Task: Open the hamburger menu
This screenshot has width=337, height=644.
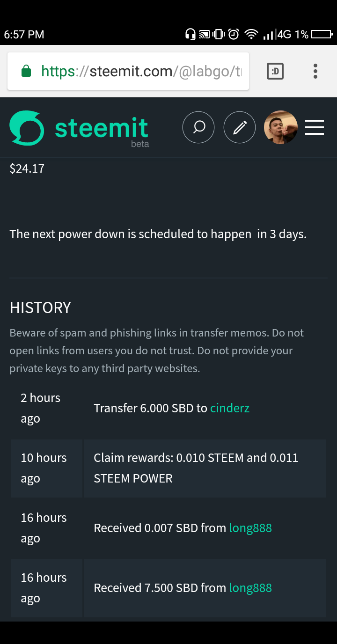Action: (315, 127)
